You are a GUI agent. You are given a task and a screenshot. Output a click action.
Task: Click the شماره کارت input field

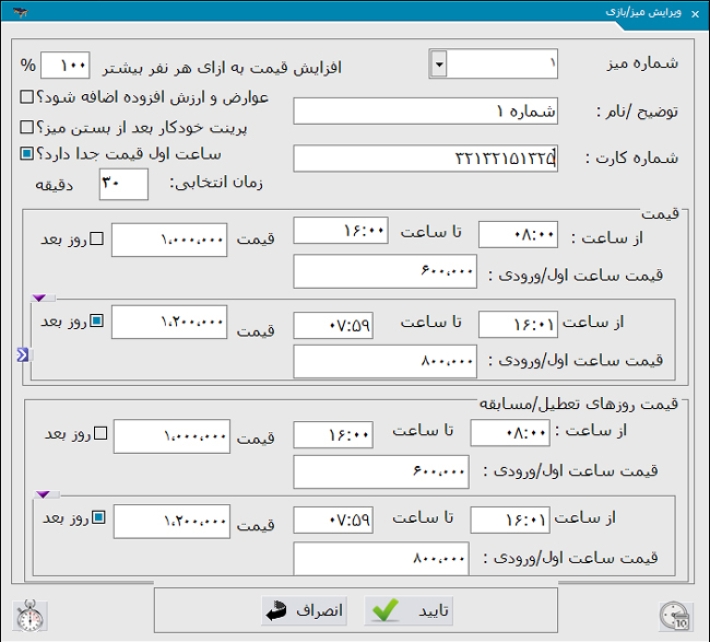(x=425, y=159)
